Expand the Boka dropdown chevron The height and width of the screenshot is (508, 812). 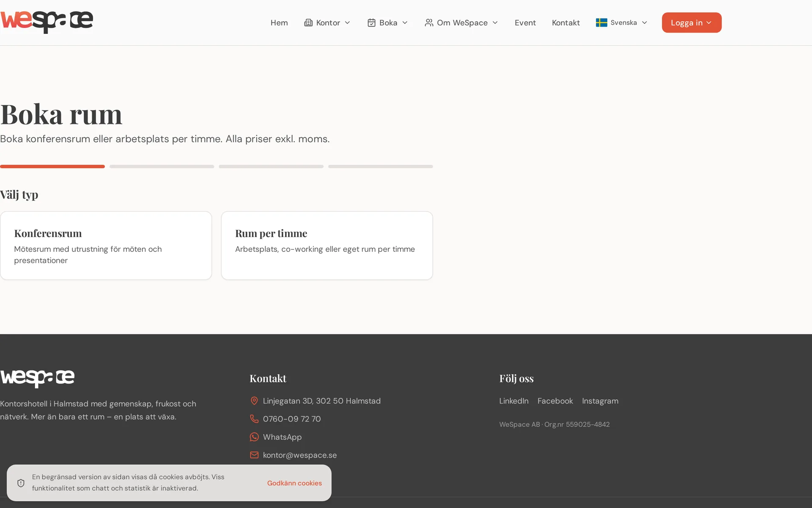(405, 22)
